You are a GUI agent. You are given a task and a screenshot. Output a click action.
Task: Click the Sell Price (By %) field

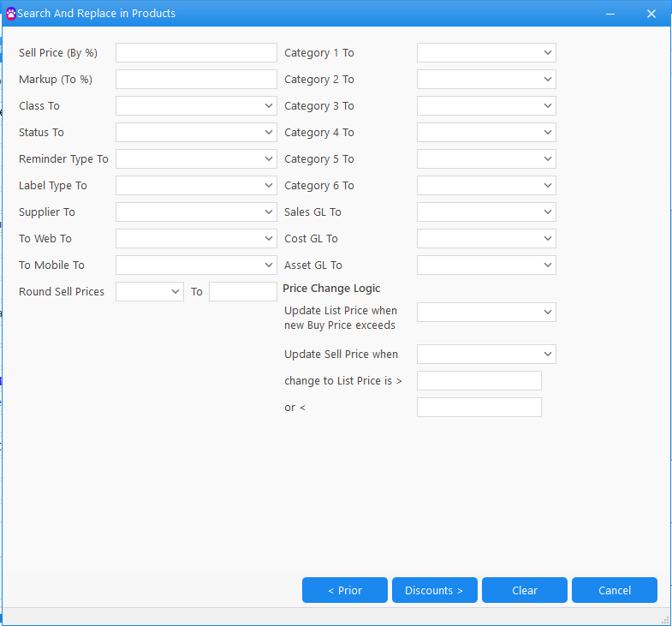(196, 53)
